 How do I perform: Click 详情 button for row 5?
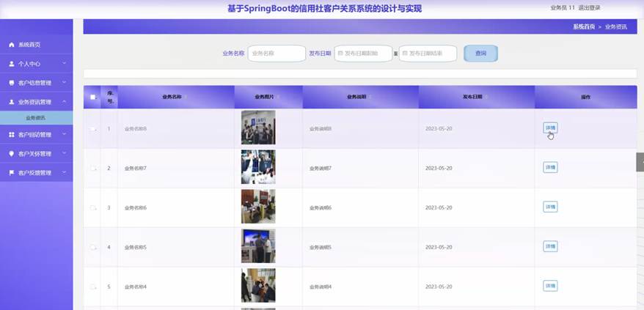point(550,286)
